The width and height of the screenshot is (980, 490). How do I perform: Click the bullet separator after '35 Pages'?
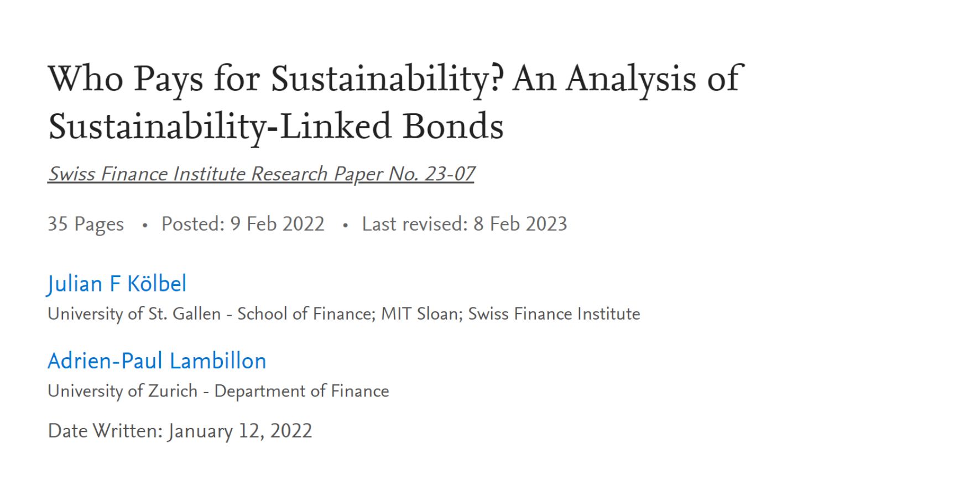click(144, 225)
